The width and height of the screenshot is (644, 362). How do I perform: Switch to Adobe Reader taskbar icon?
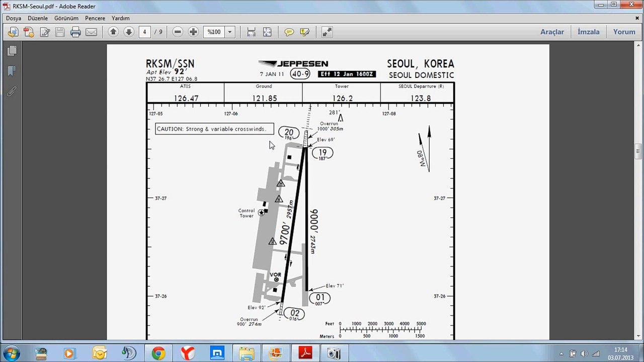click(306, 353)
